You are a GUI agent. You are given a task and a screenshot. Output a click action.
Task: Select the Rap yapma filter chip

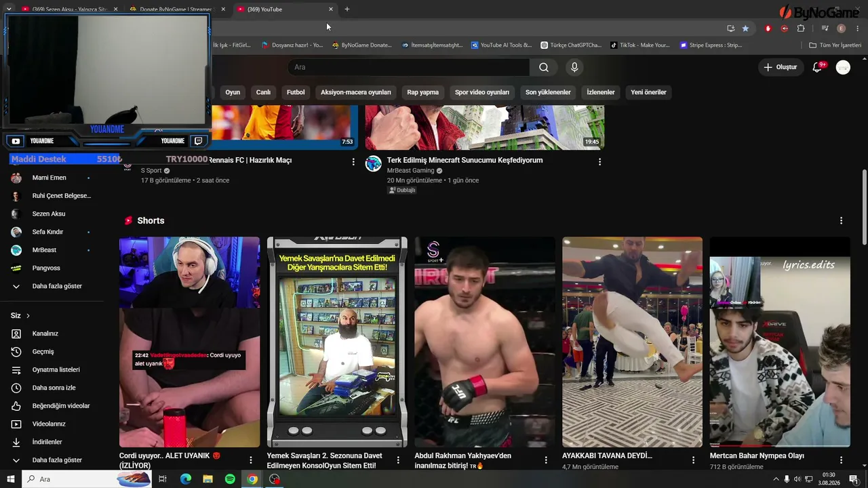[423, 92]
